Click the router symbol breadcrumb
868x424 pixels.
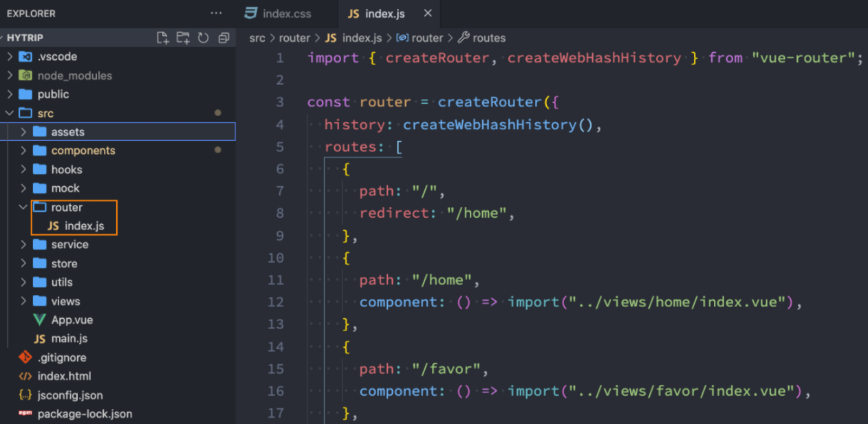427,38
